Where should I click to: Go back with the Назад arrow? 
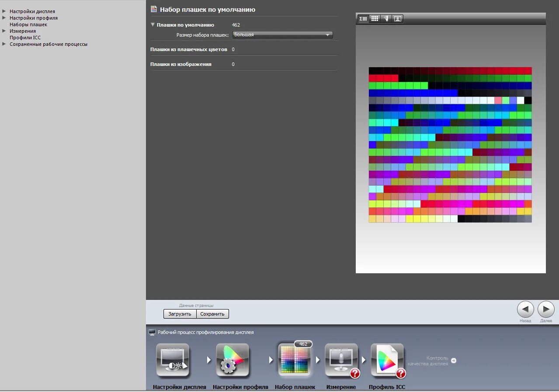pyautogui.click(x=525, y=309)
